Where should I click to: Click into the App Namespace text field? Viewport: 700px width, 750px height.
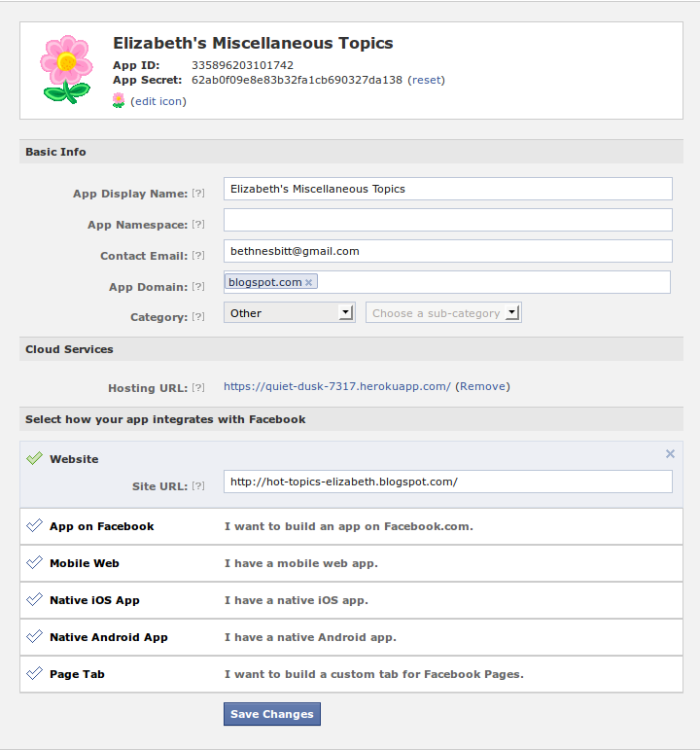point(448,220)
